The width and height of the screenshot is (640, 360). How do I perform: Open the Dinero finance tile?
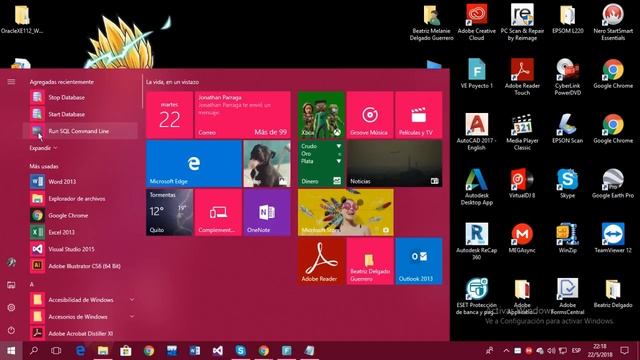tap(321, 164)
